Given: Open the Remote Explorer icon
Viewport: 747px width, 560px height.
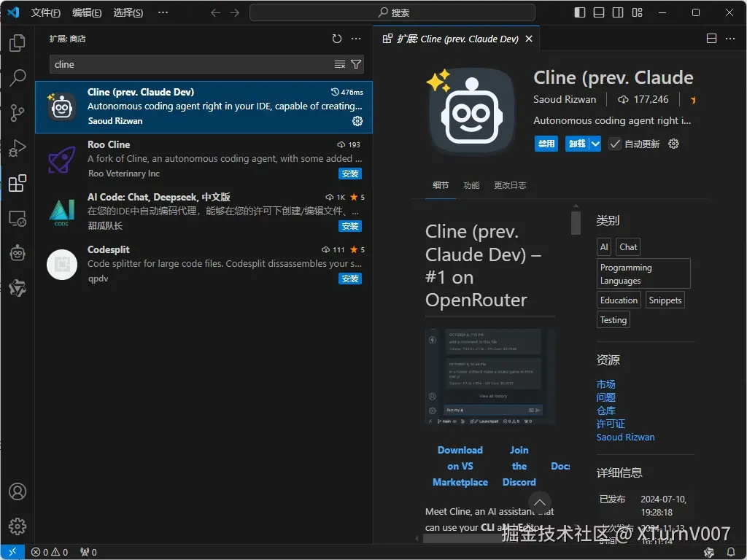Looking at the screenshot, I should click(17, 219).
